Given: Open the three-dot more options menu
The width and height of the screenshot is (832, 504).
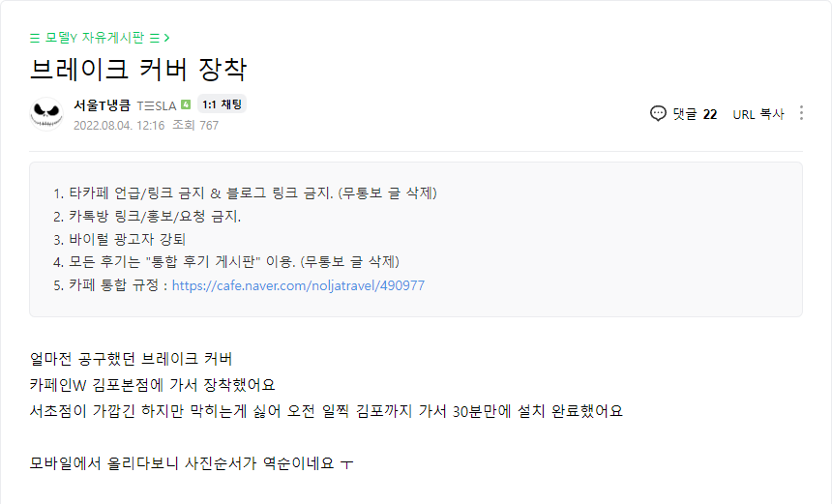Looking at the screenshot, I should coord(801,113).
